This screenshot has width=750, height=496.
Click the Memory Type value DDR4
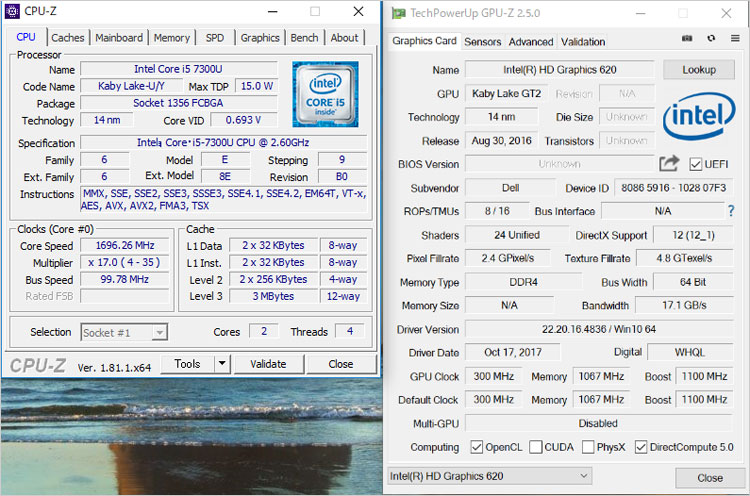point(524,282)
